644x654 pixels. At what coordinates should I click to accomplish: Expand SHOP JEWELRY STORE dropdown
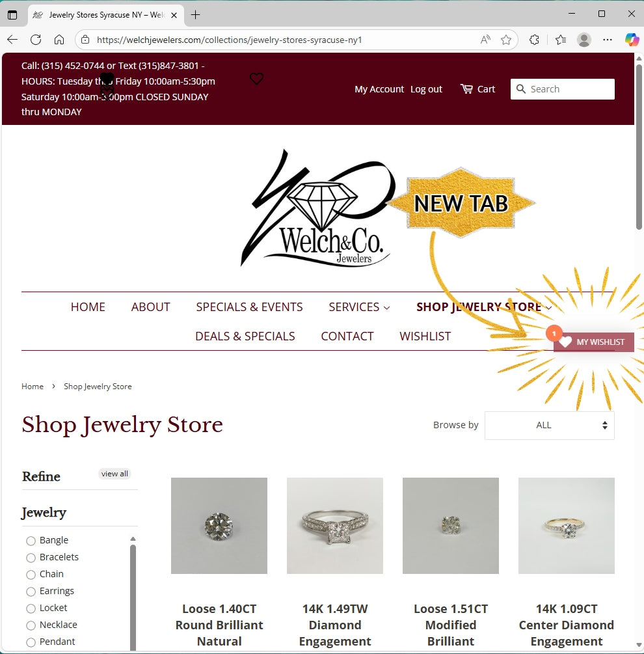484,307
